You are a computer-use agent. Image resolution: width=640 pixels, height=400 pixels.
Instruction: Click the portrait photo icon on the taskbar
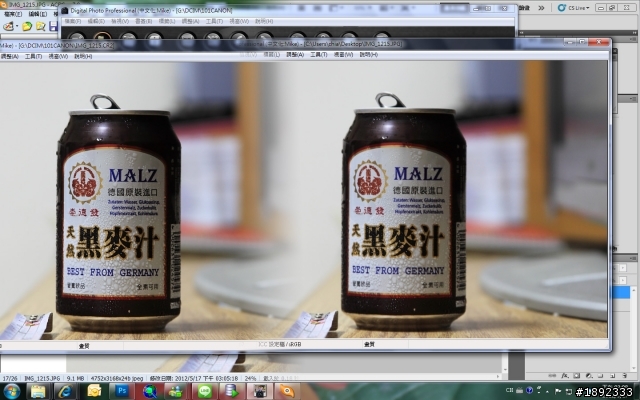pyautogui.click(x=260, y=391)
